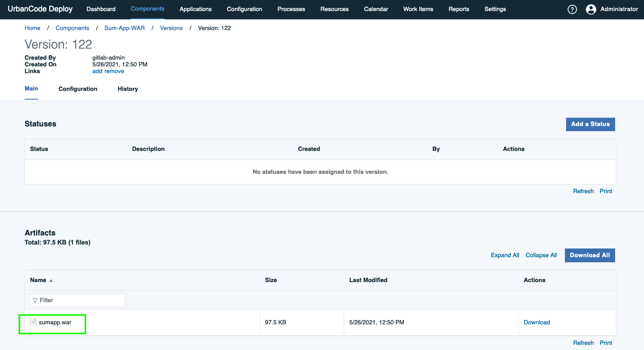Click the gitlab-admin creator value
644x350 pixels.
coord(108,58)
